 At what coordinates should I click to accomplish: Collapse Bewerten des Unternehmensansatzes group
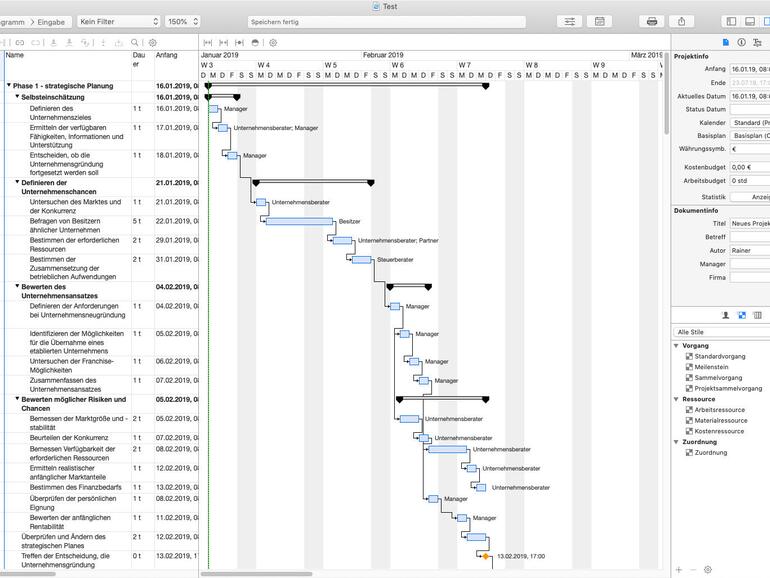coord(17,286)
